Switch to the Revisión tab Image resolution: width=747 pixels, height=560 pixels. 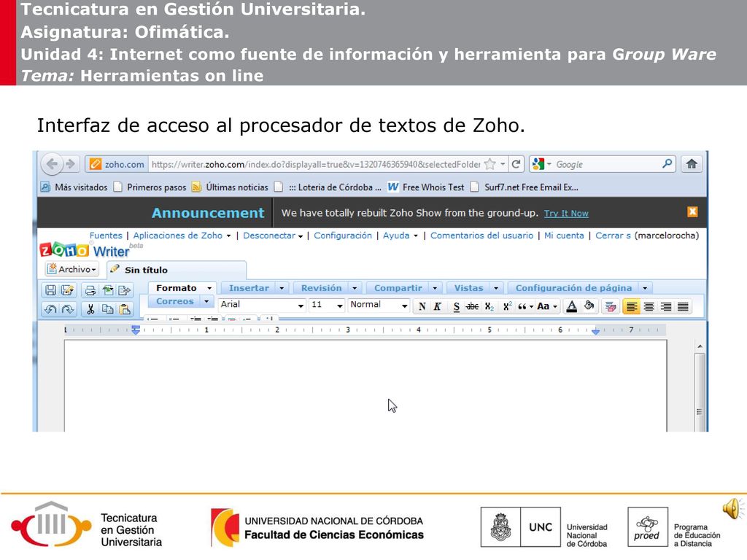(x=321, y=288)
